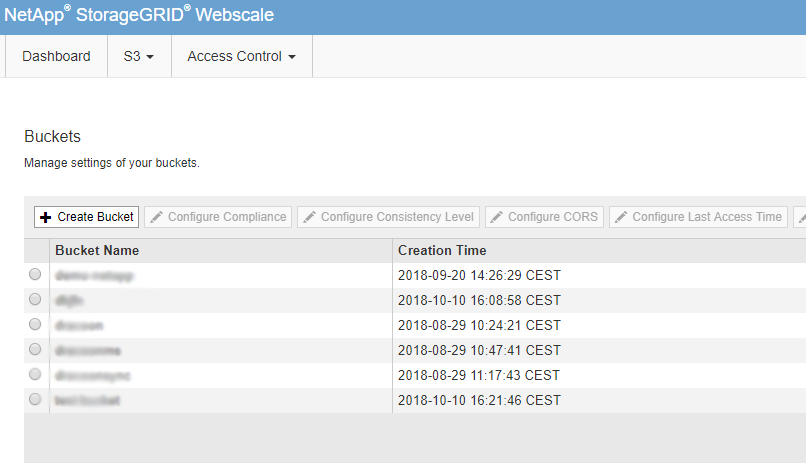Click pencil icon beside Configure Consistency Level
This screenshot has width=806, height=476.
pyautogui.click(x=309, y=217)
